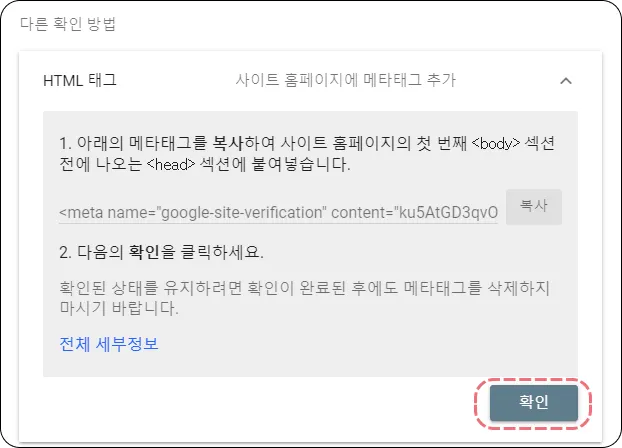Click the step 2 다음의 확인을 클릭하세요 text
The height and width of the screenshot is (448, 622).
161,252
